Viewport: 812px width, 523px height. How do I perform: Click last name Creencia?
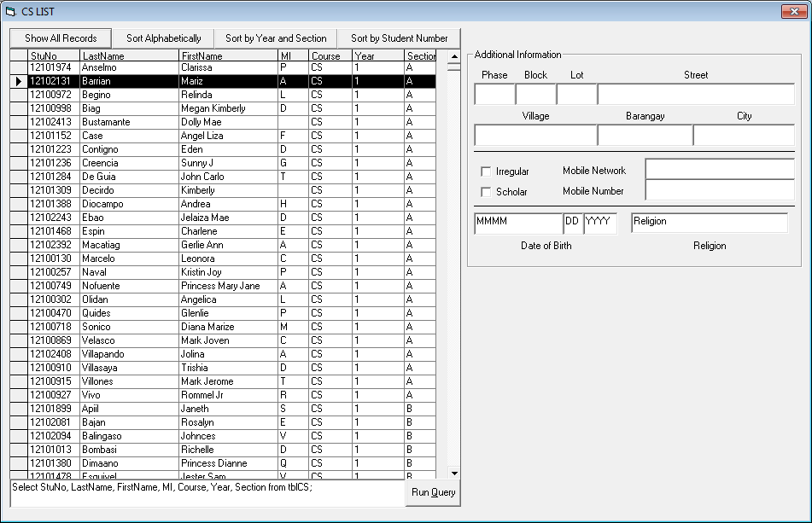pos(130,163)
